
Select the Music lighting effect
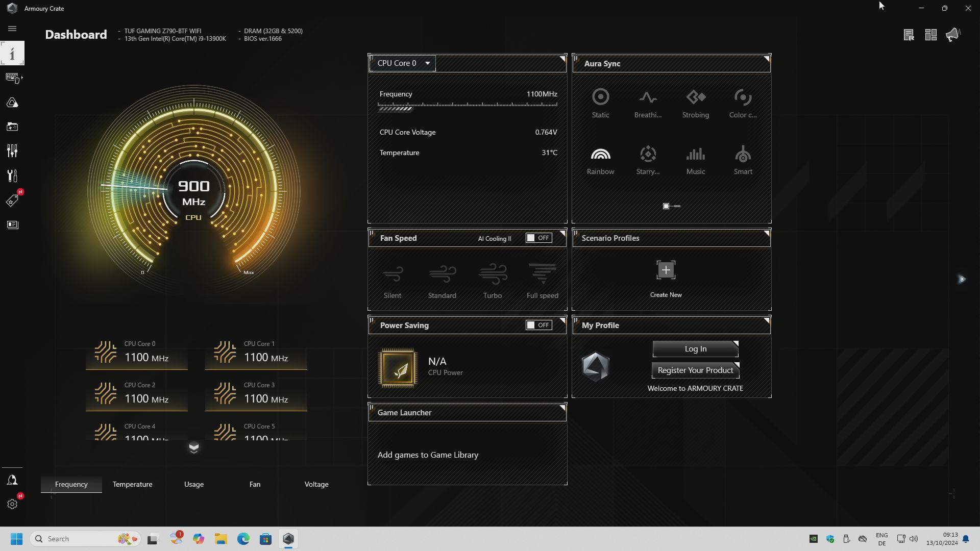tap(696, 160)
